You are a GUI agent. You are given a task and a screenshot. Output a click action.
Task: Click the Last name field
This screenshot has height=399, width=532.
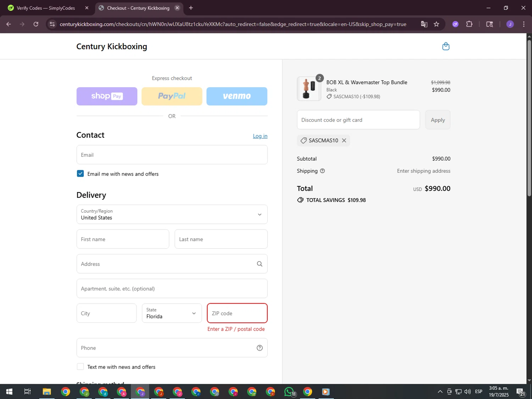tap(221, 239)
